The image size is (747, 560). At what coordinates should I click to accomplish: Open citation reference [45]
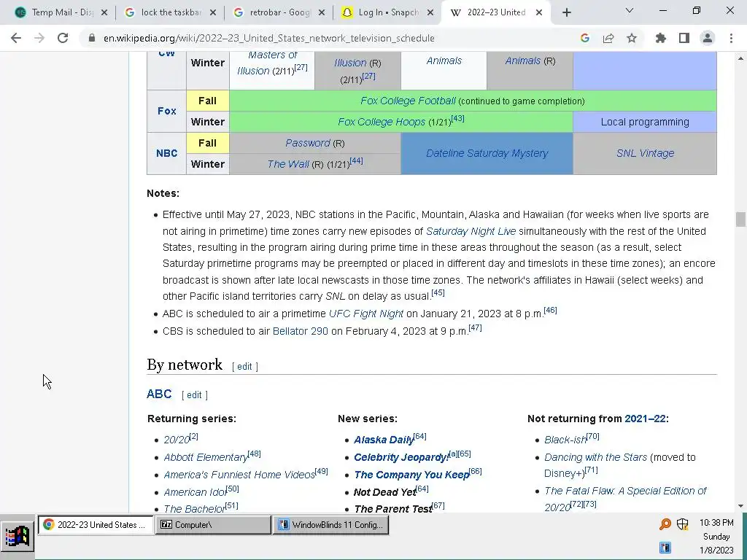coord(438,293)
